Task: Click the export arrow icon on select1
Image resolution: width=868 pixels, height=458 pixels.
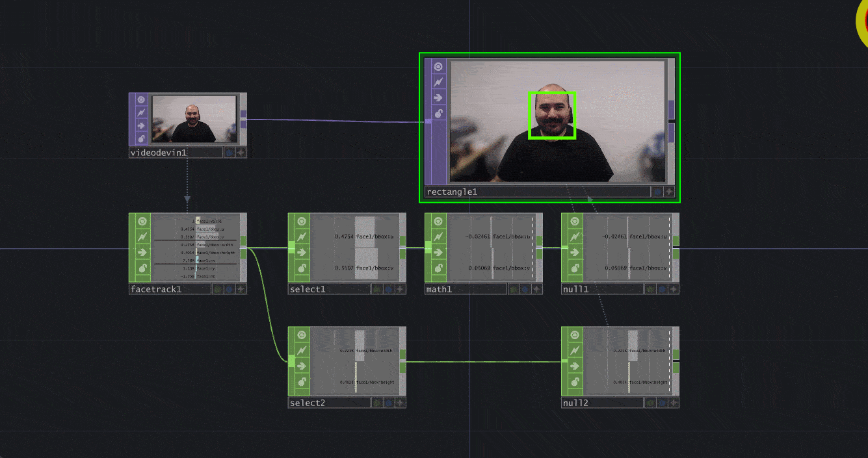Action: coord(302,251)
